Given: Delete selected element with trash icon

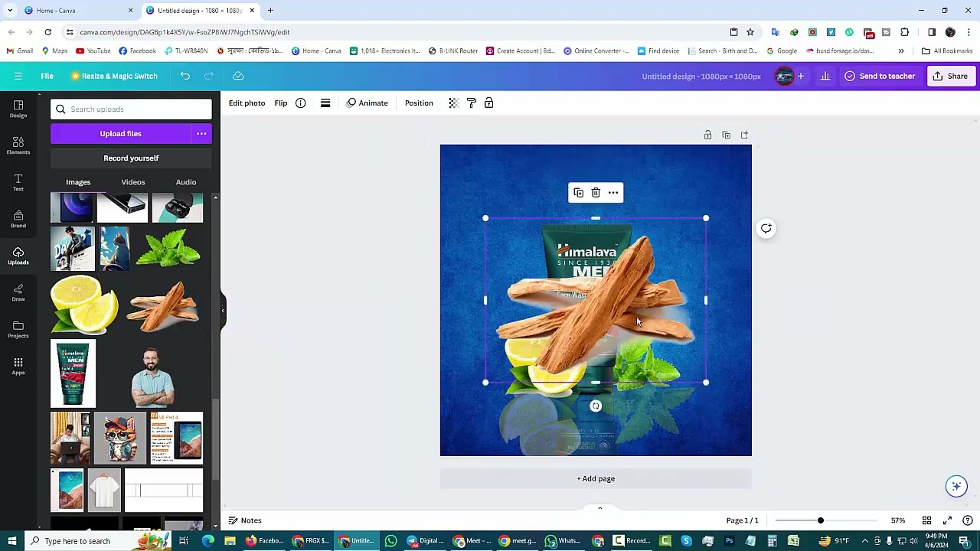Looking at the screenshot, I should (x=596, y=193).
